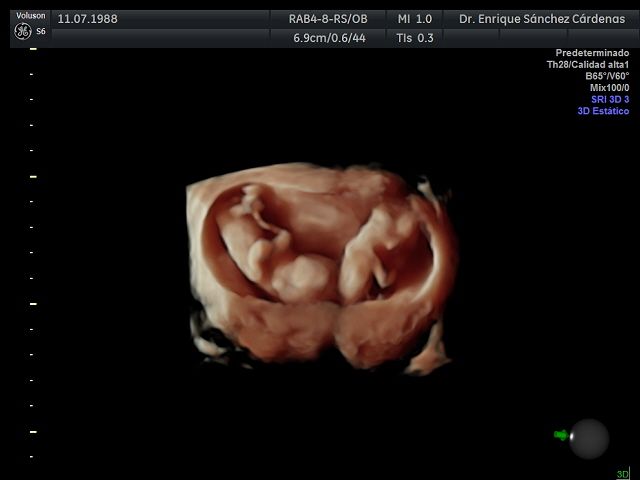This screenshot has width=640, height=480.
Task: Click the GE logo icon
Action: [23, 31]
